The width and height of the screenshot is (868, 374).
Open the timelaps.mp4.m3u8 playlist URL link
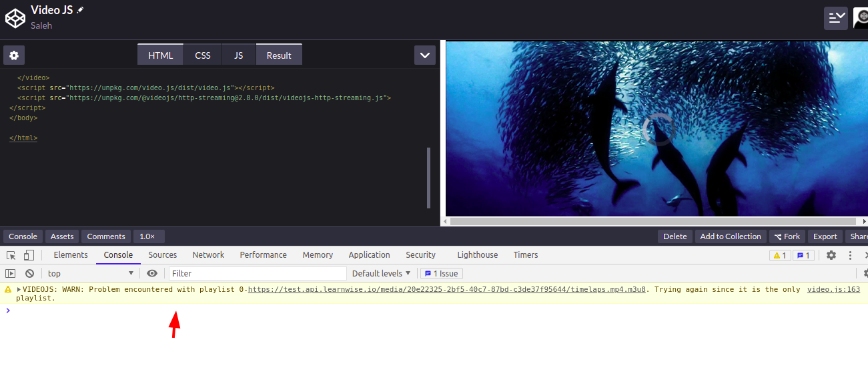point(447,290)
